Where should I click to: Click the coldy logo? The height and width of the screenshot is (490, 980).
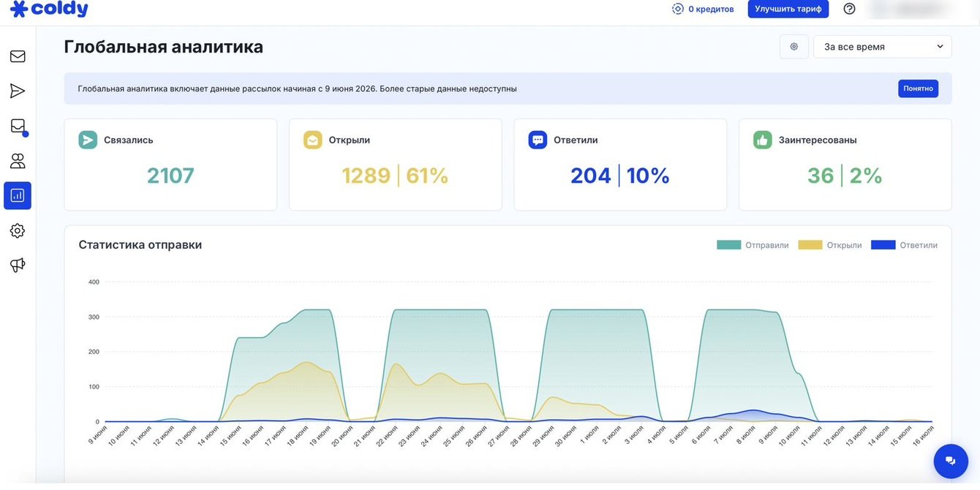[x=49, y=9]
